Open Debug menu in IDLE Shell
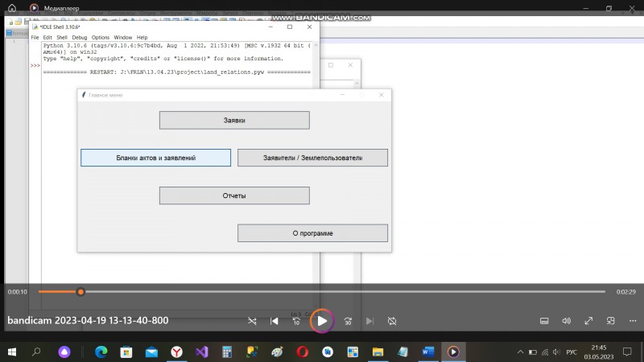Image resolution: width=644 pixels, height=362 pixels. click(x=79, y=37)
